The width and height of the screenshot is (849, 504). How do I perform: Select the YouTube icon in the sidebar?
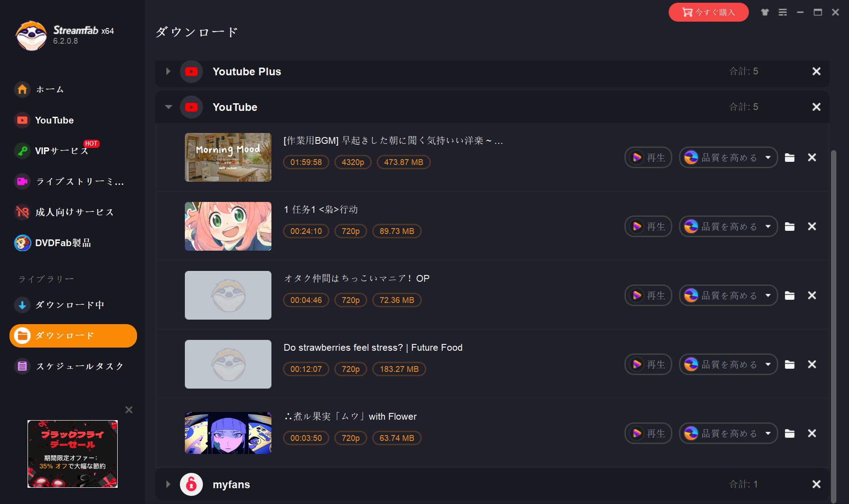(x=22, y=120)
